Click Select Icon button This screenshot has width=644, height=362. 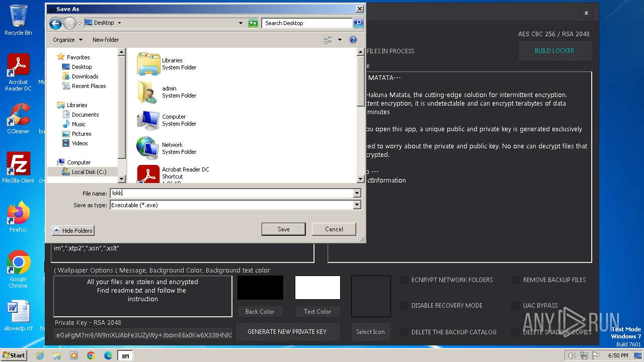tap(371, 332)
